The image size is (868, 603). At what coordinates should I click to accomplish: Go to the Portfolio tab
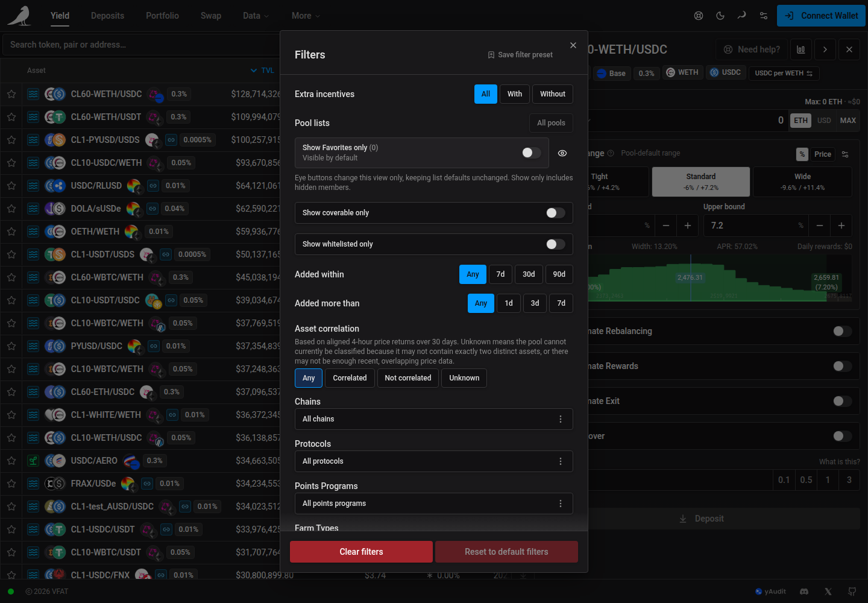point(162,16)
